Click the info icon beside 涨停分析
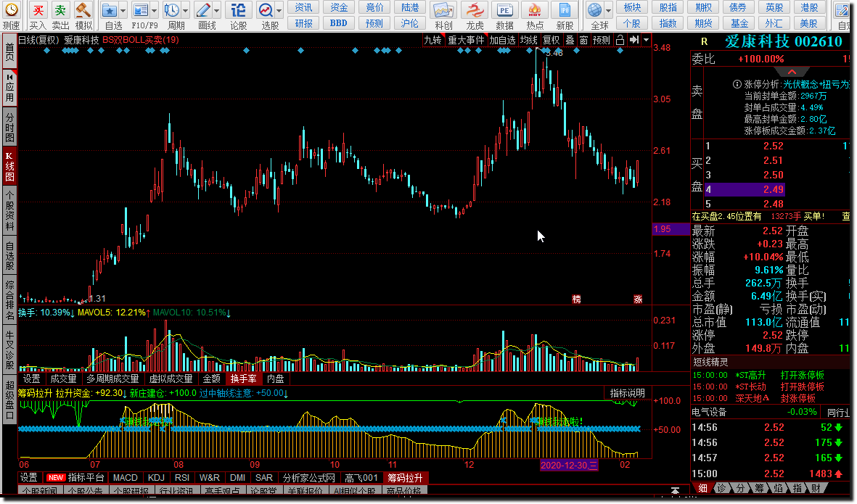Viewport: 857px width, 504px height. click(737, 84)
